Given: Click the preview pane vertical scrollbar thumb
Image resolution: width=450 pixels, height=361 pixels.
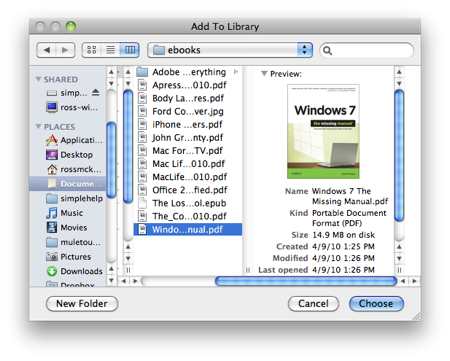Looking at the screenshot, I should [x=399, y=156].
